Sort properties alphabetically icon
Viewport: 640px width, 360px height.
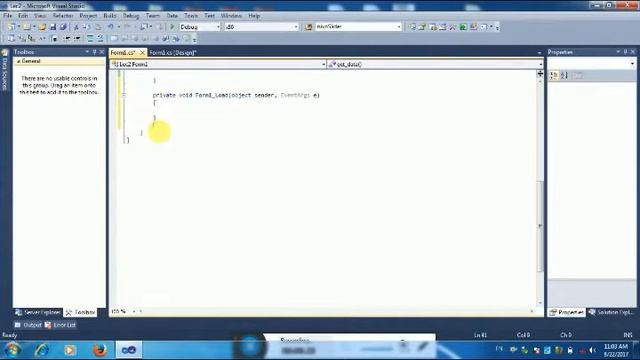[564, 76]
